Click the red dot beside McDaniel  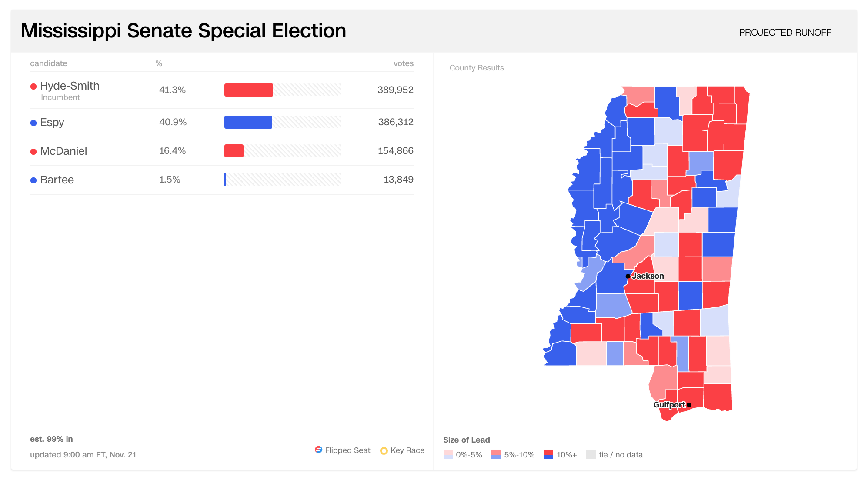pyautogui.click(x=33, y=152)
